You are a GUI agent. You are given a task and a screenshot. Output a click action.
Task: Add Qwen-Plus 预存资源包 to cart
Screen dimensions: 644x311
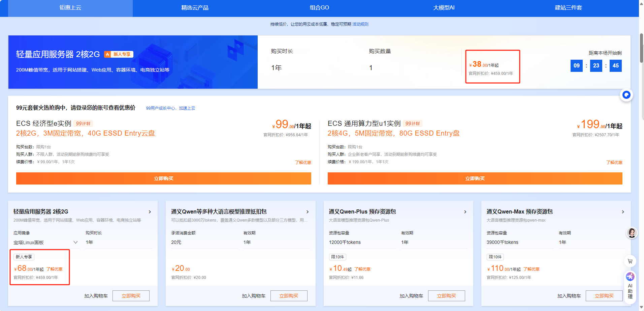[412, 296]
